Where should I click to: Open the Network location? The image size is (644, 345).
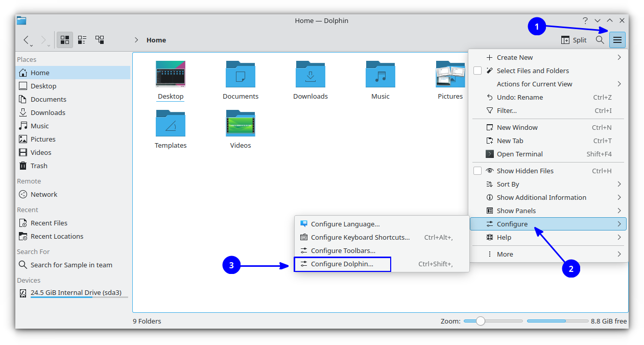coord(43,194)
